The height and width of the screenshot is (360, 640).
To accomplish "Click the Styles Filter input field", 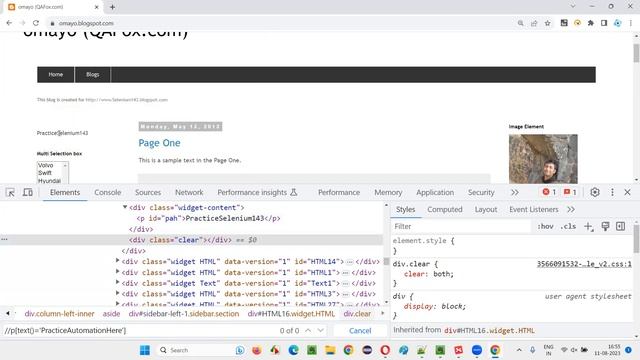I will 461,226.
